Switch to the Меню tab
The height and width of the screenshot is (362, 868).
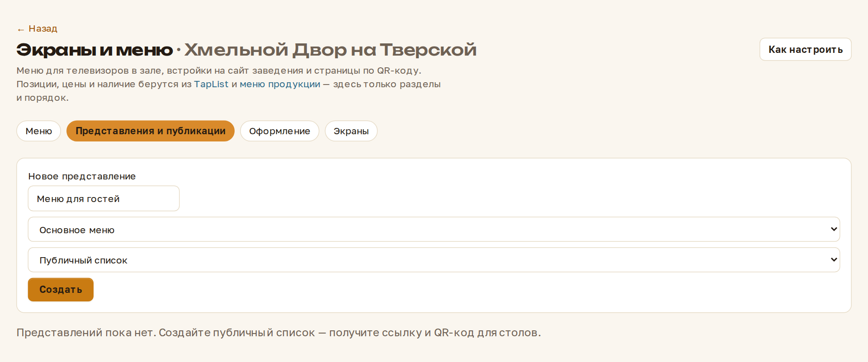[x=39, y=131]
